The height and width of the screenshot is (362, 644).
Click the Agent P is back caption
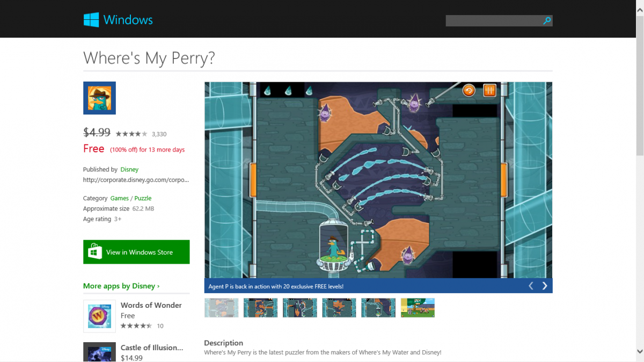pyautogui.click(x=276, y=286)
